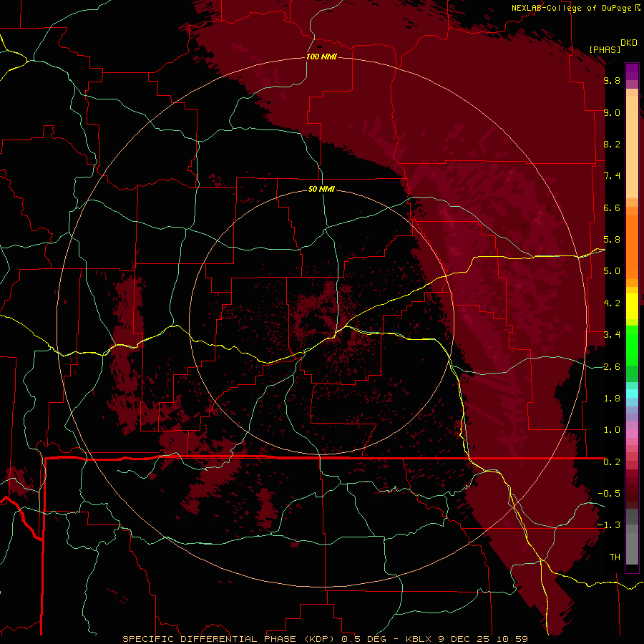Image resolution: width=644 pixels, height=644 pixels.
Task: Click the 2.6 scale value
Action: coord(612,366)
